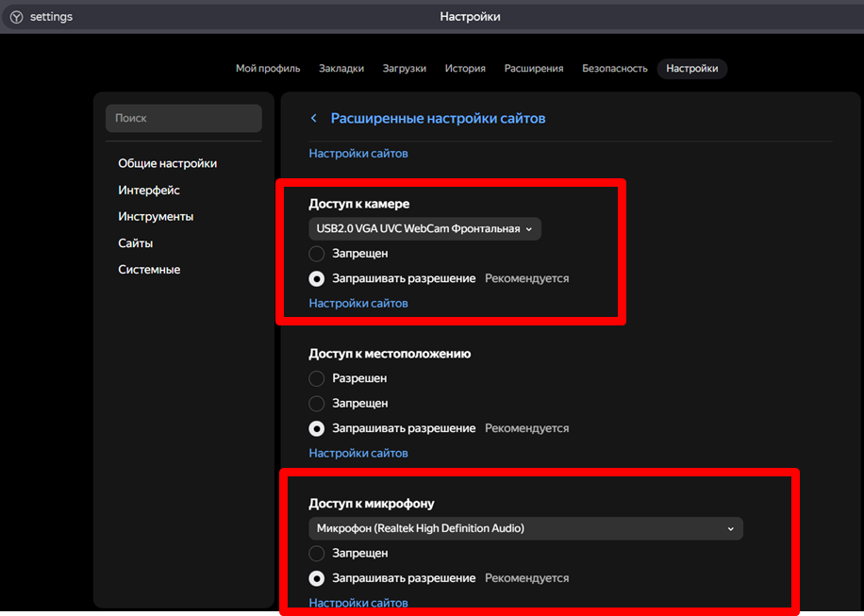
Task: Select Запрещен under Доступ к микрофону
Action: click(x=317, y=554)
